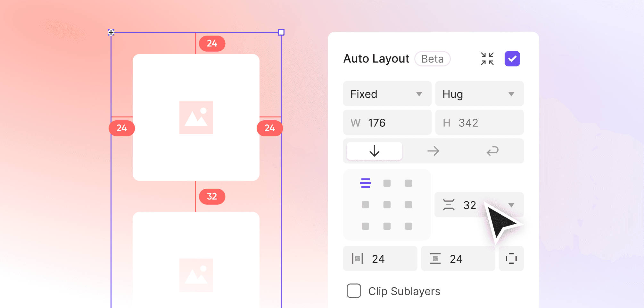Click the vertical padding icon
The height and width of the screenshot is (308, 644).
click(435, 258)
